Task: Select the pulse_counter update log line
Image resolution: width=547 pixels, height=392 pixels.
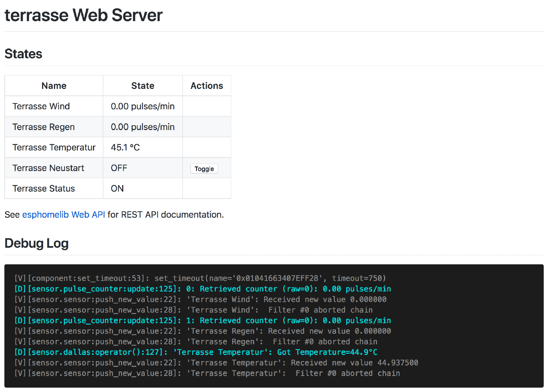Action: [202, 289]
